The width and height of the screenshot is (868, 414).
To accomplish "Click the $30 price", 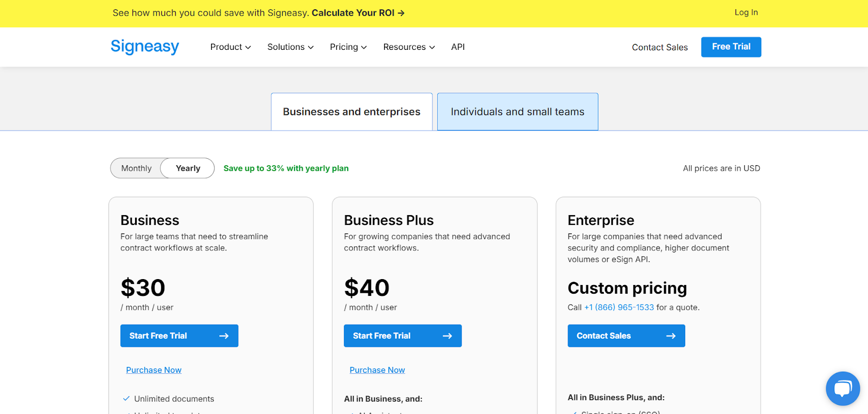I will point(143,288).
